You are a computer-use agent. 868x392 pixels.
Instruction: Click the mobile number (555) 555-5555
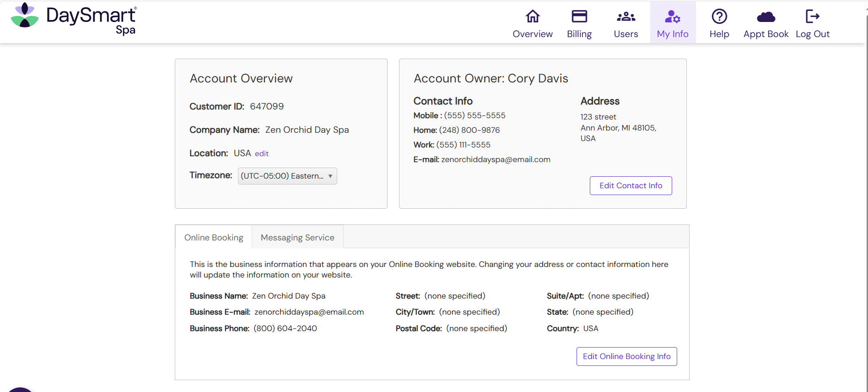coord(475,115)
